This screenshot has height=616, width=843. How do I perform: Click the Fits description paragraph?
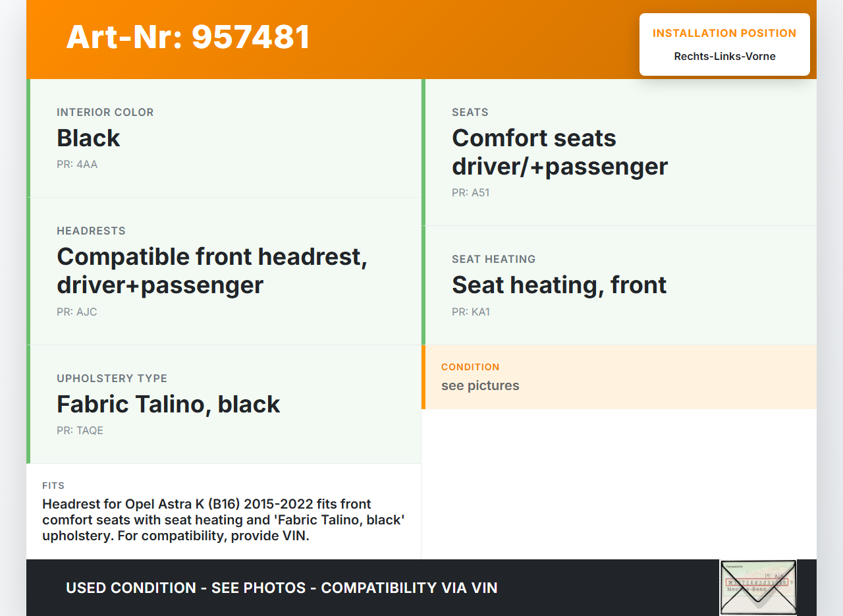pos(224,520)
